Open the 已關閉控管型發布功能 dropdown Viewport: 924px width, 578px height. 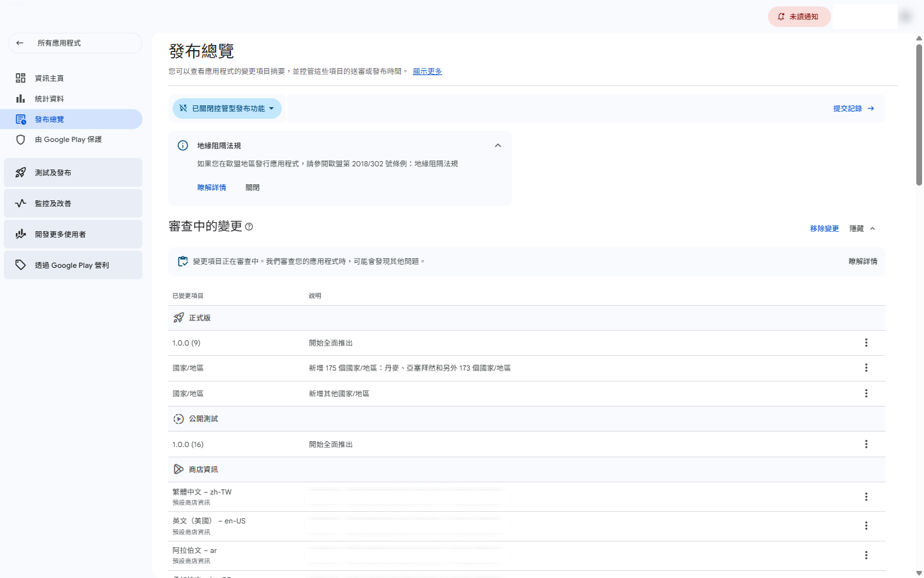[x=227, y=109]
